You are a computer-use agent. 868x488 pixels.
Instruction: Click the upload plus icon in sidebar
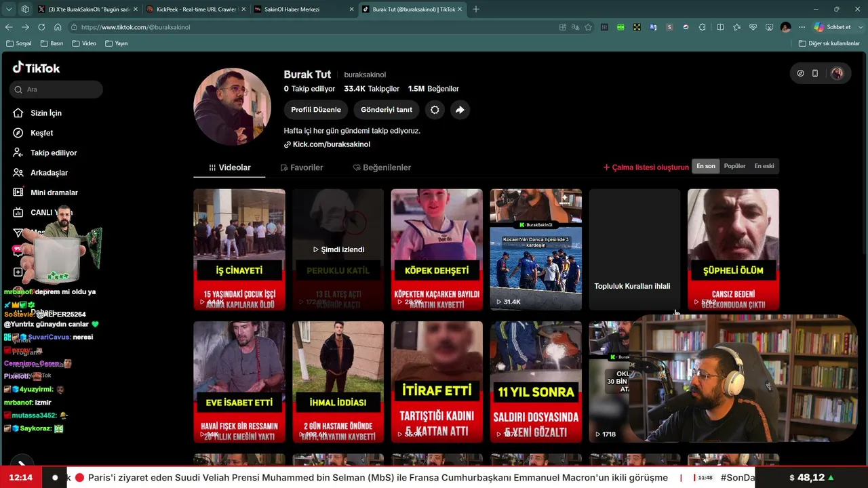pyautogui.click(x=18, y=272)
